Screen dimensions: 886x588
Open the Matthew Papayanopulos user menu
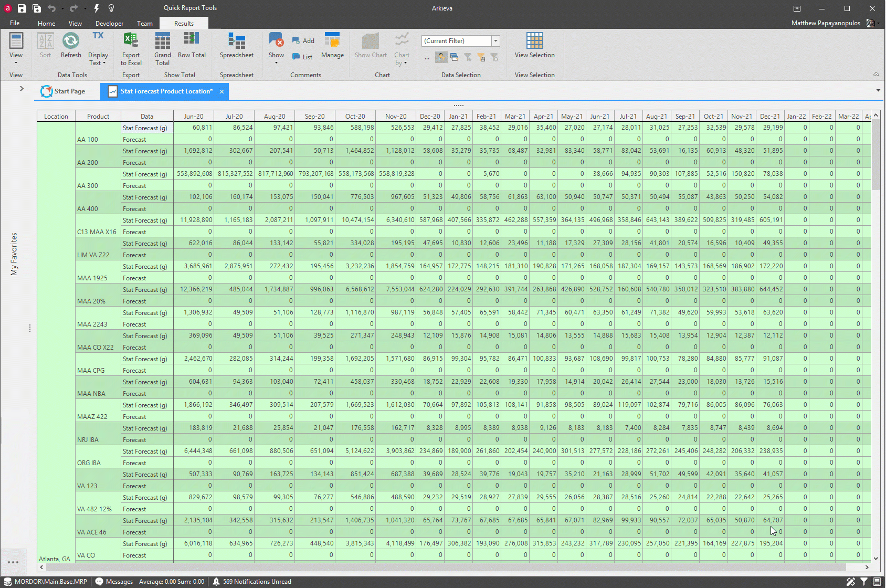pos(836,23)
